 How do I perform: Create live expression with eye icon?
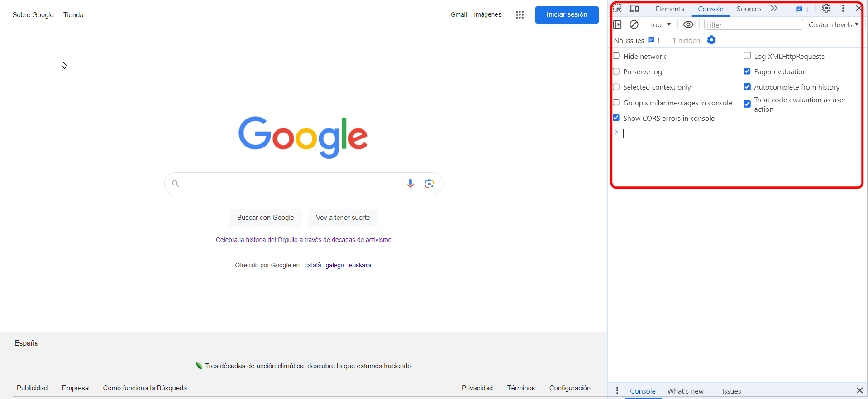(x=688, y=24)
